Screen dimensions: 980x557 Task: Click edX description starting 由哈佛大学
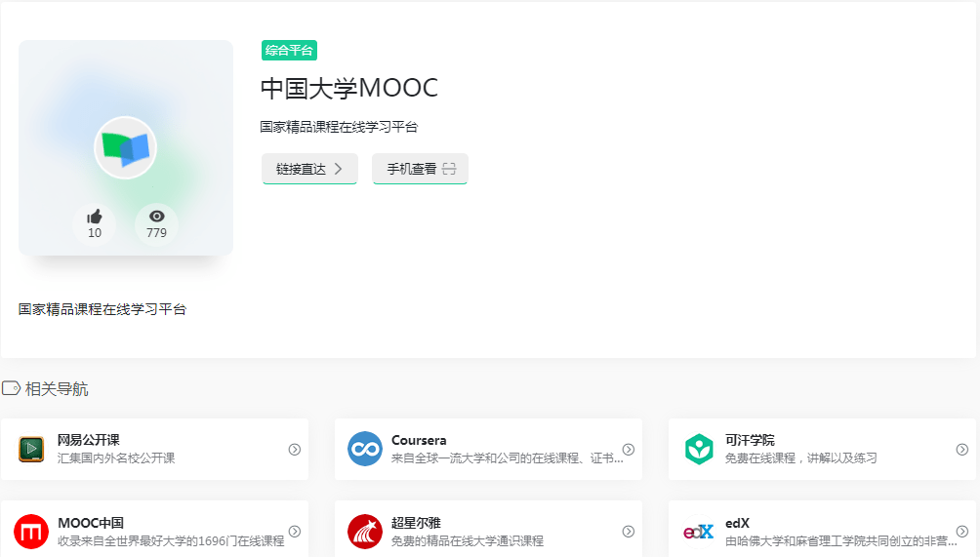click(840, 540)
